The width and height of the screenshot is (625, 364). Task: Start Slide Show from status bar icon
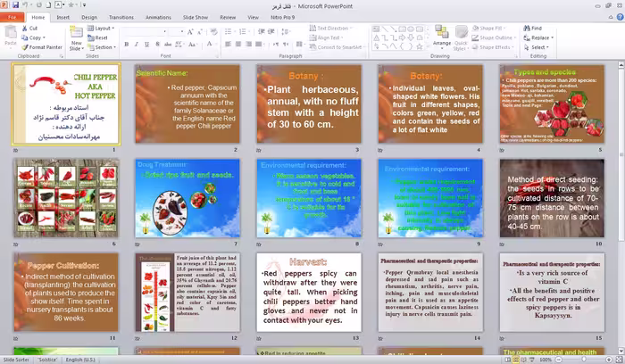pos(532,360)
